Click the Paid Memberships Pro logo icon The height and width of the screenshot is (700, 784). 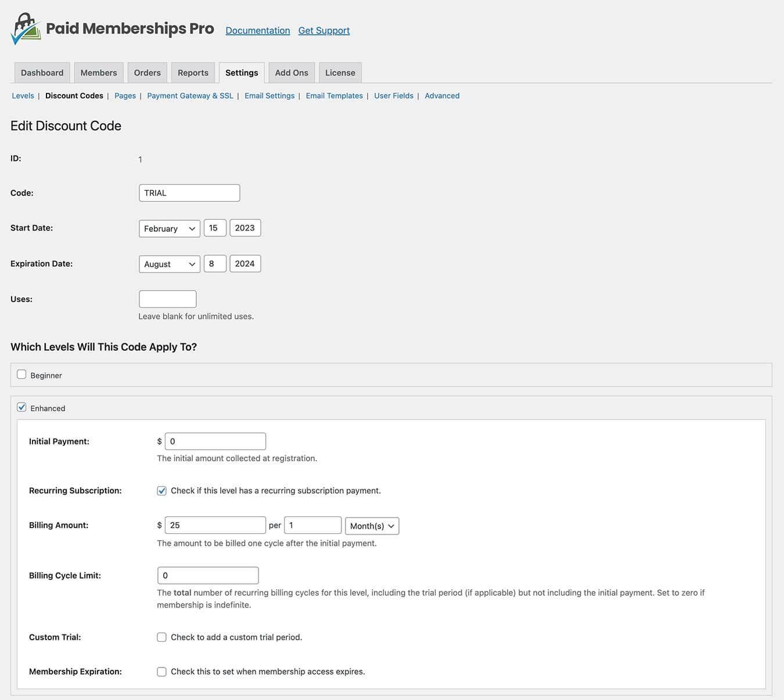[26, 29]
